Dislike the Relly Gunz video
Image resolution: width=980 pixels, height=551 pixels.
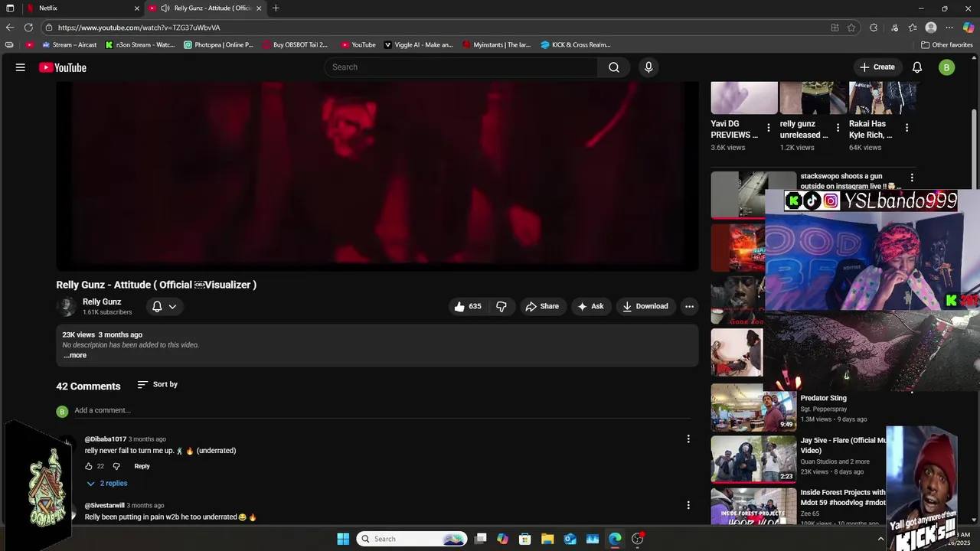[x=501, y=306]
